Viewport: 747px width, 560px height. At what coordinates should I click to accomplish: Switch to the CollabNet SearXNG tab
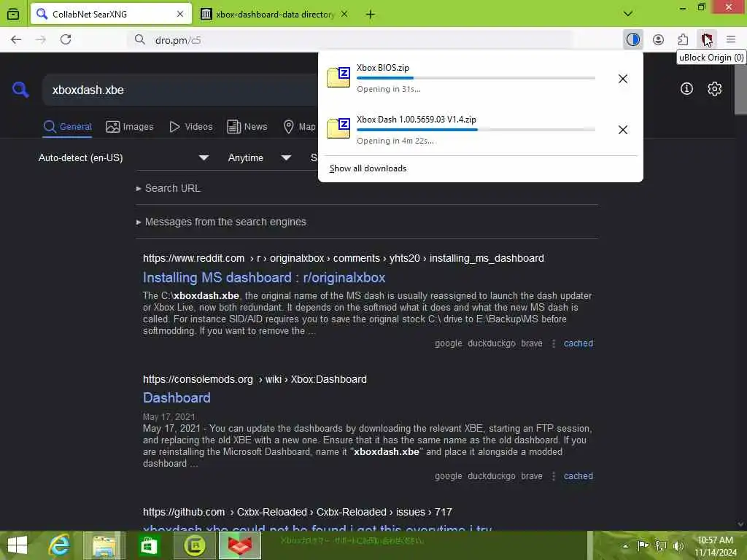click(111, 15)
